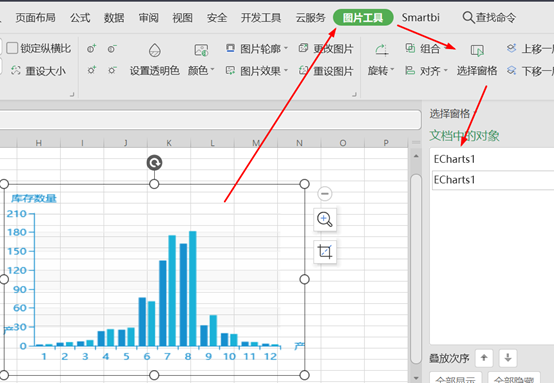
Task: Click 上移一层 bring forward
Action: pos(530,48)
